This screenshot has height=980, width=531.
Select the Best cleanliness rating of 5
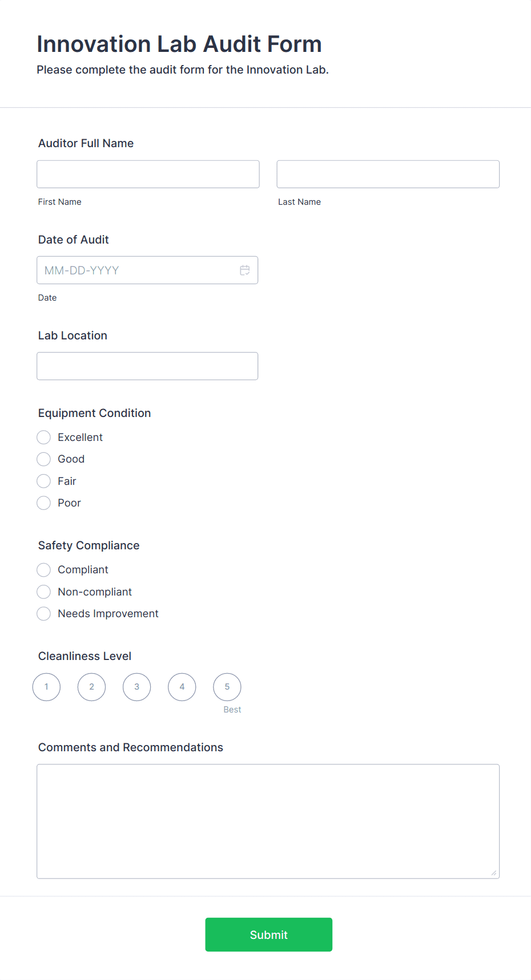click(227, 687)
